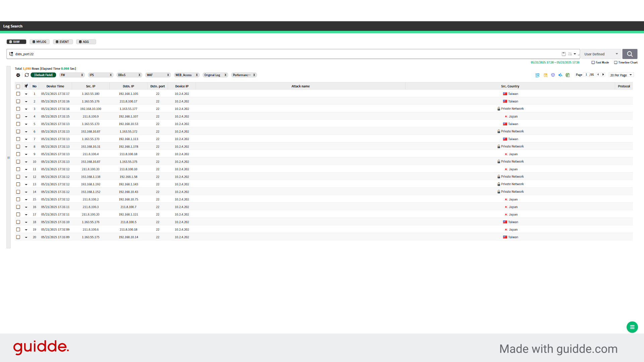Open the green floating menu button
Viewport: 644px width, 362px height.
632,327
